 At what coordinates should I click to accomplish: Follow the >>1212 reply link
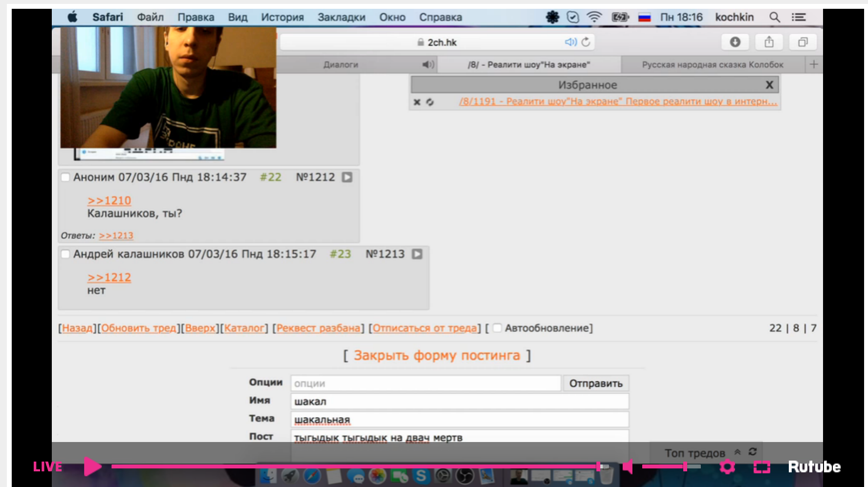109,277
